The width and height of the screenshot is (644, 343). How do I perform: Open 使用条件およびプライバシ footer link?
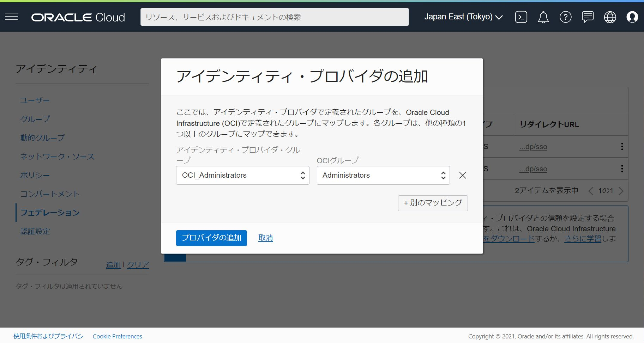[x=48, y=336]
